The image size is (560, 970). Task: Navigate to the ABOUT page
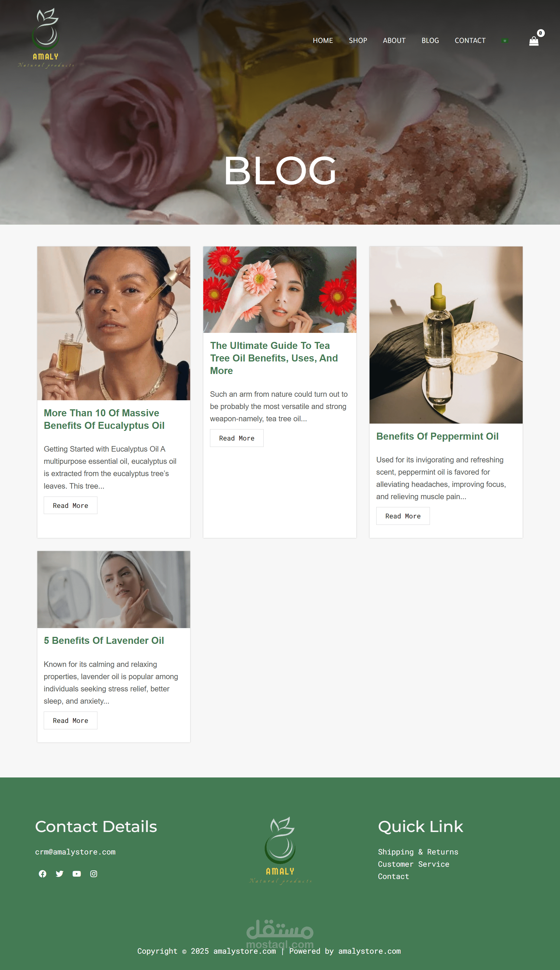[394, 40]
